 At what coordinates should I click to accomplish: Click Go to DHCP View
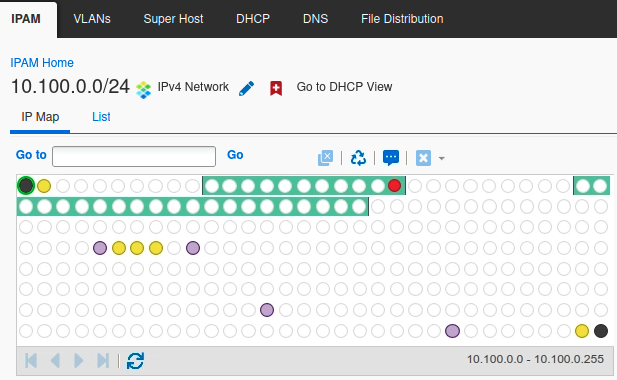pos(344,87)
